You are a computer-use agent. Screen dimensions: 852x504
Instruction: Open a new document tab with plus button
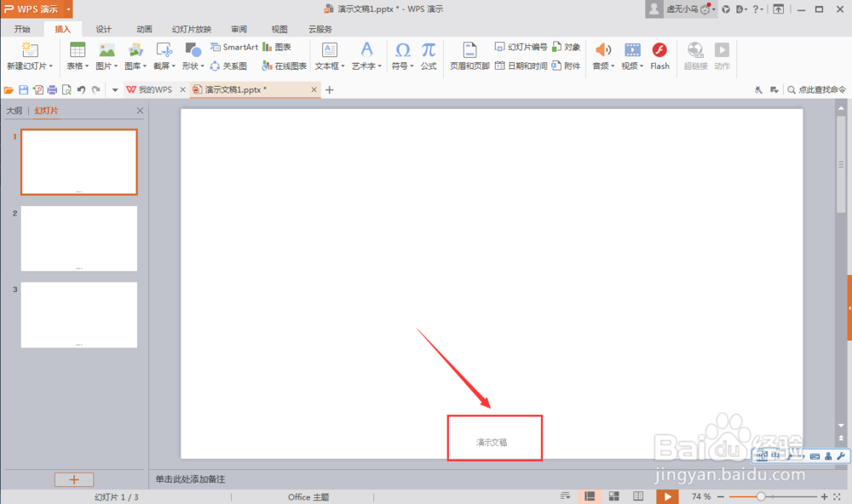pos(329,89)
